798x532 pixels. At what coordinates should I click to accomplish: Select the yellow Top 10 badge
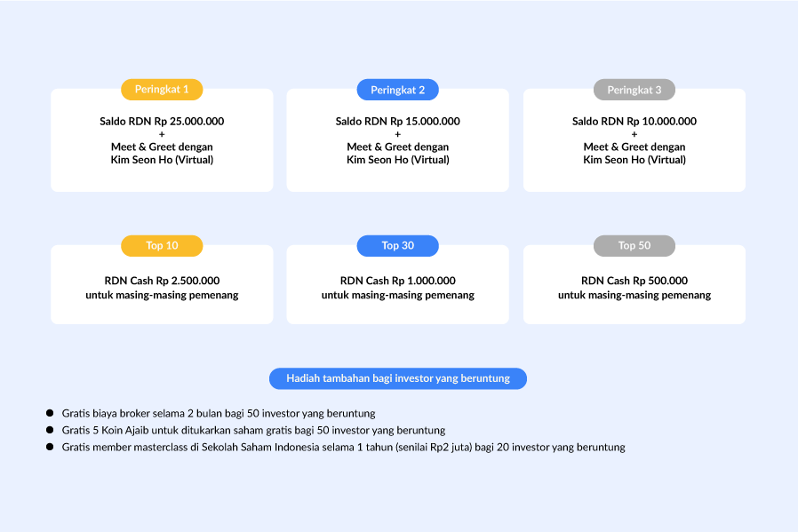click(162, 246)
